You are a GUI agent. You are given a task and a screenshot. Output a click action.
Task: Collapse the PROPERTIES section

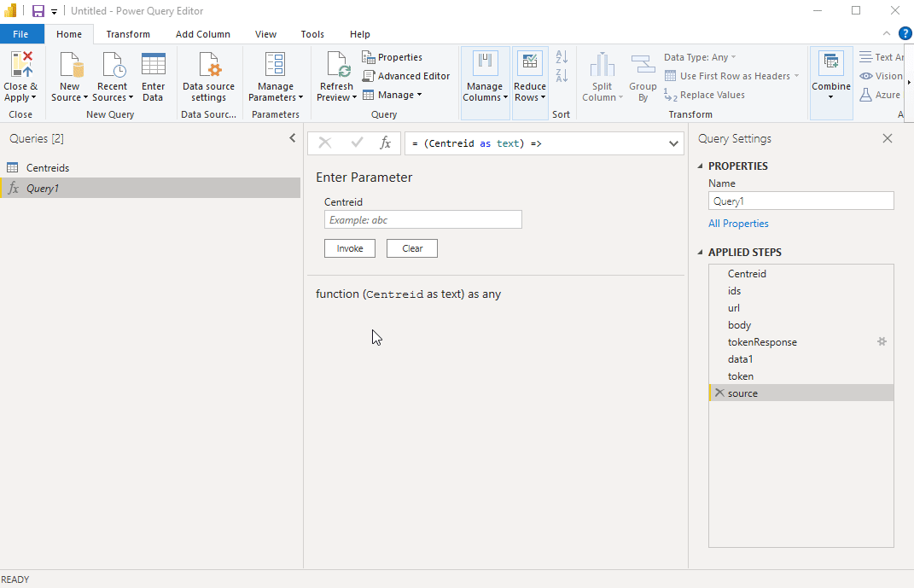coord(700,166)
